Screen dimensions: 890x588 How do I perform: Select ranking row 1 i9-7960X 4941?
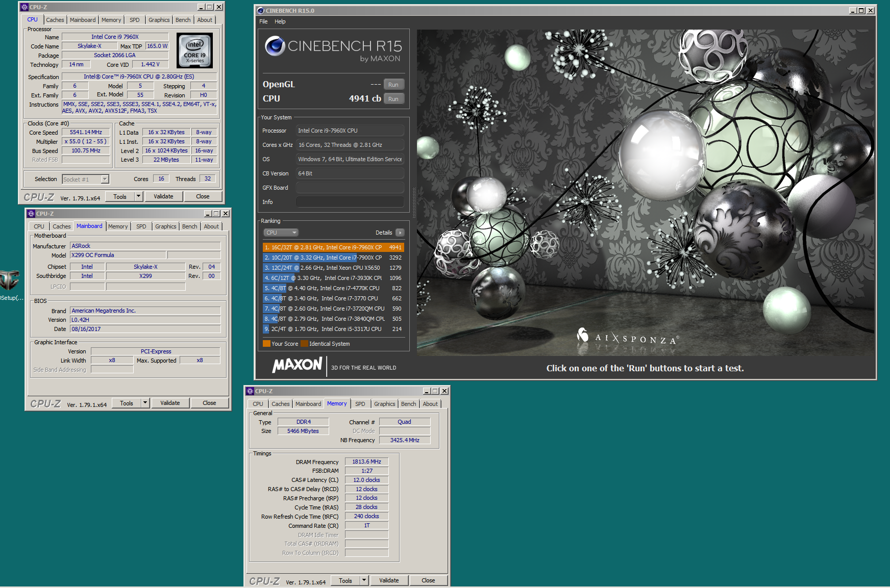pos(333,247)
